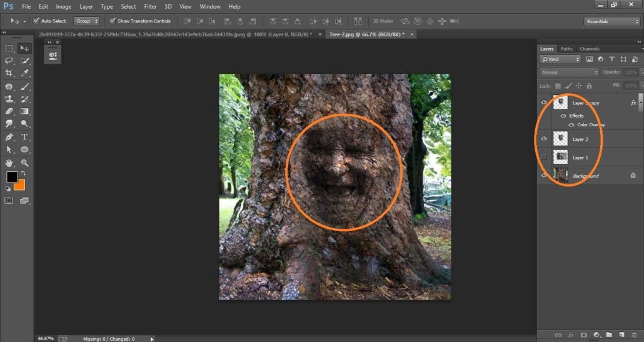Select the History Brush tool
The height and width of the screenshot is (342, 644).
point(24,99)
